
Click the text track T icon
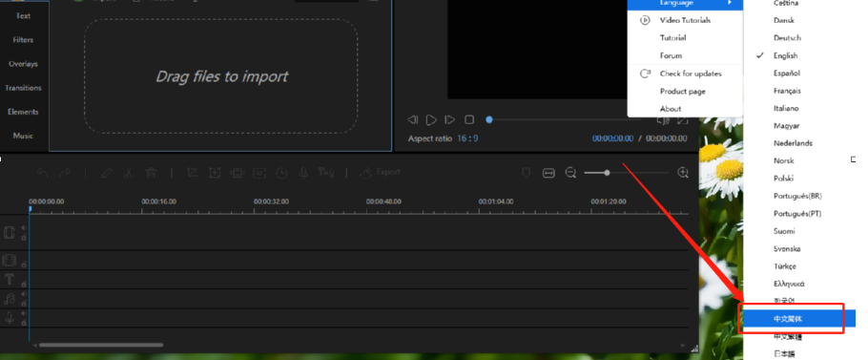[x=10, y=279]
